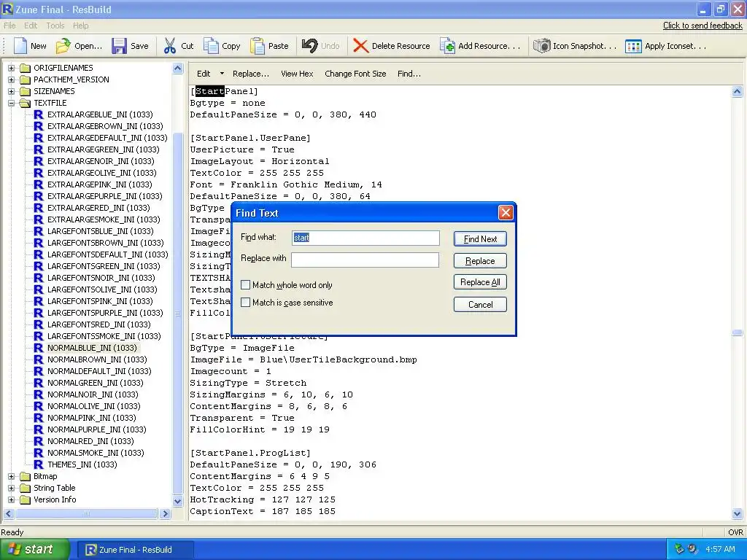Click the Replace All button
The width and height of the screenshot is (747, 560).
click(x=480, y=282)
